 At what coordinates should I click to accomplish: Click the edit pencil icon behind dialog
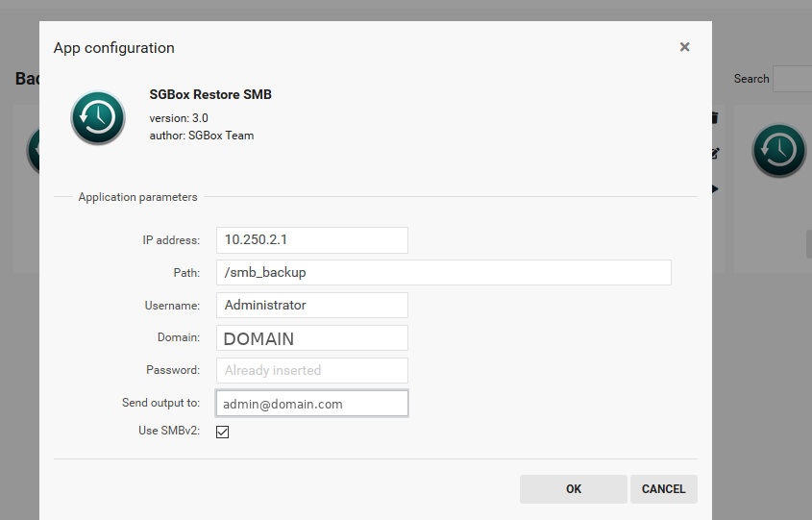coord(716,153)
